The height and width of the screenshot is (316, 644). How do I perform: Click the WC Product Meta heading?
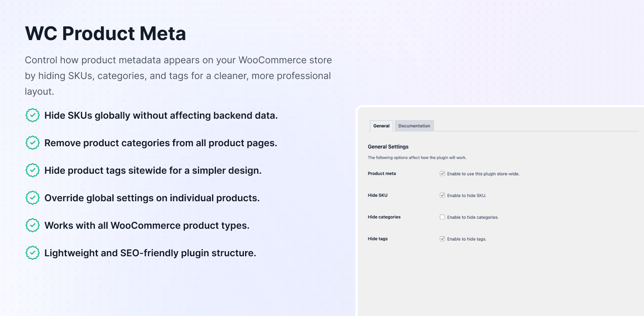pos(105,33)
